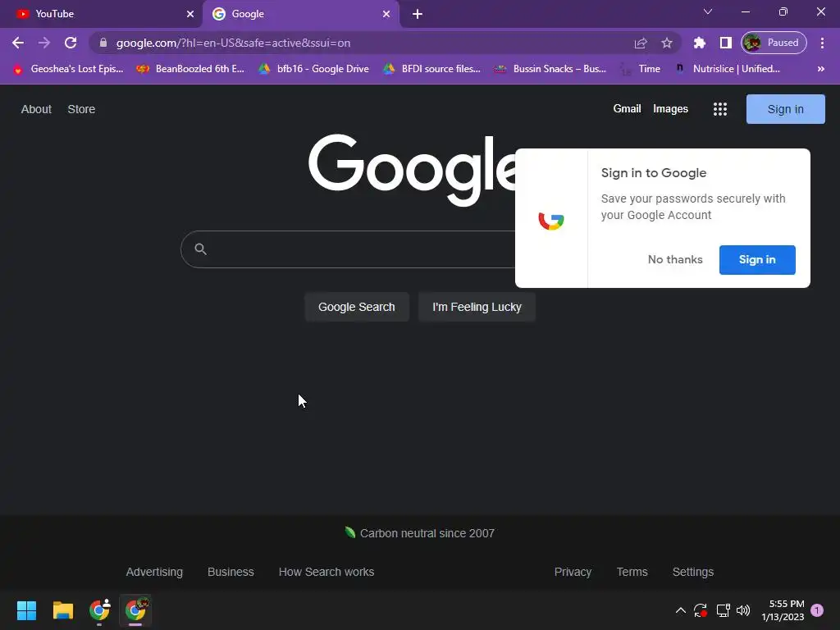Open BeanBoozled 6th E... bookmark
Image resolution: width=840 pixels, height=630 pixels.
pos(190,69)
